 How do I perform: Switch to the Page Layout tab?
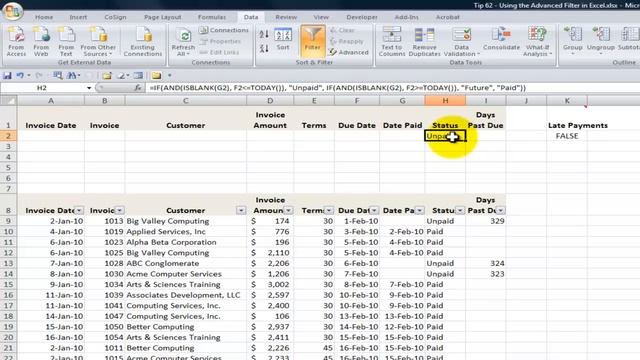coord(162,17)
